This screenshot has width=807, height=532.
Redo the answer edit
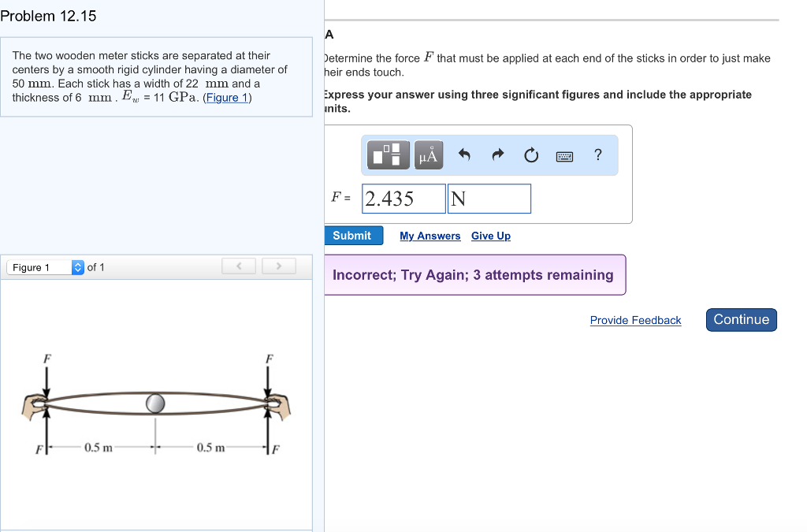pyautogui.click(x=498, y=154)
